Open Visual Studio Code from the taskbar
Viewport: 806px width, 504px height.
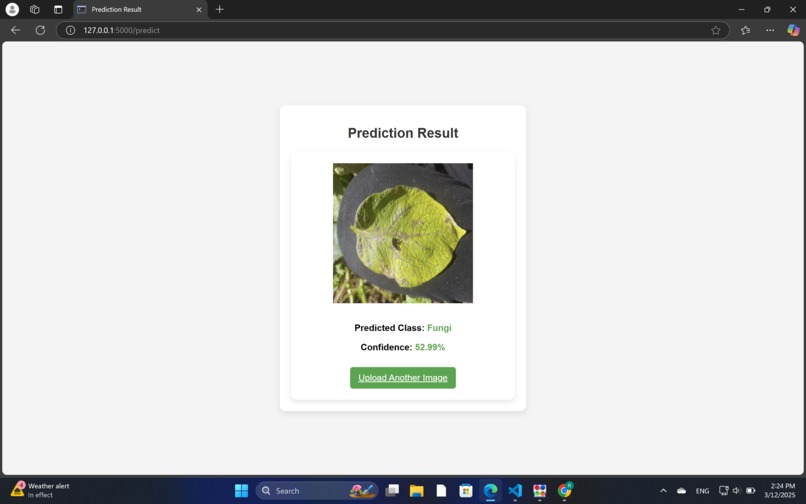pyautogui.click(x=515, y=491)
